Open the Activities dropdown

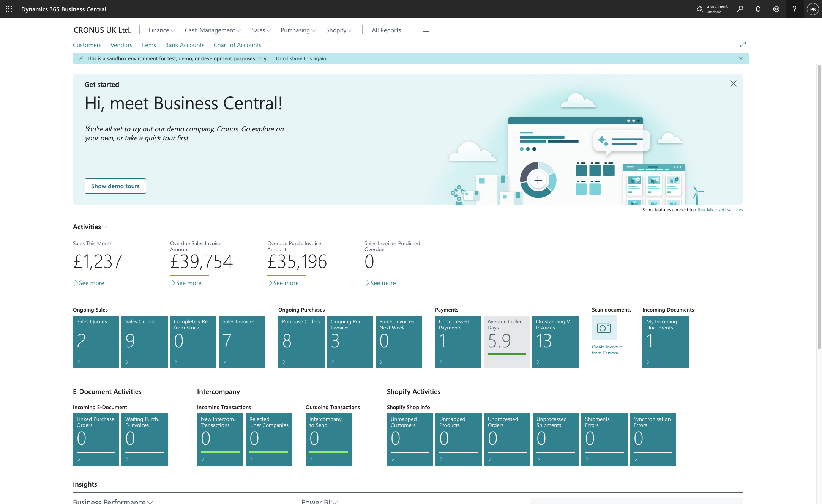pyautogui.click(x=90, y=227)
